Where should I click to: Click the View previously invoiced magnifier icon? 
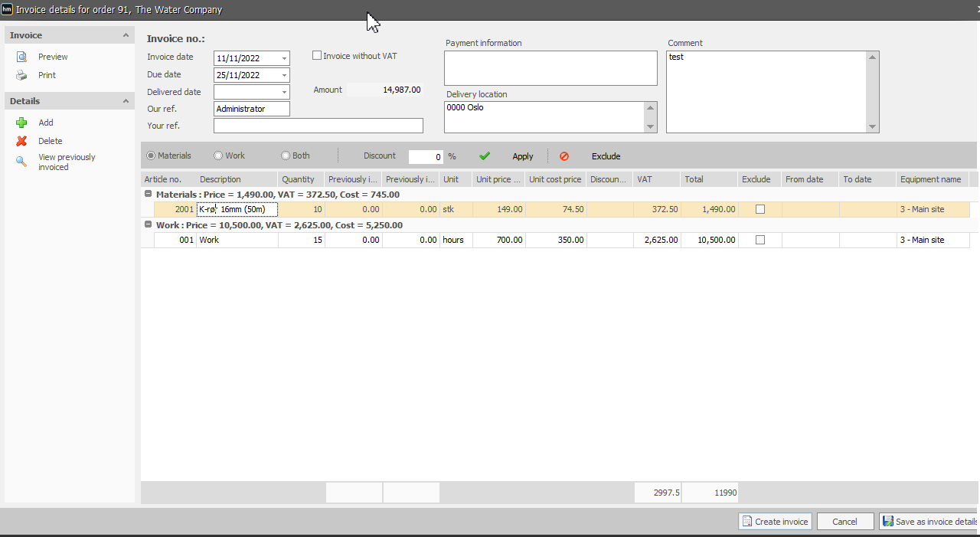(21, 161)
